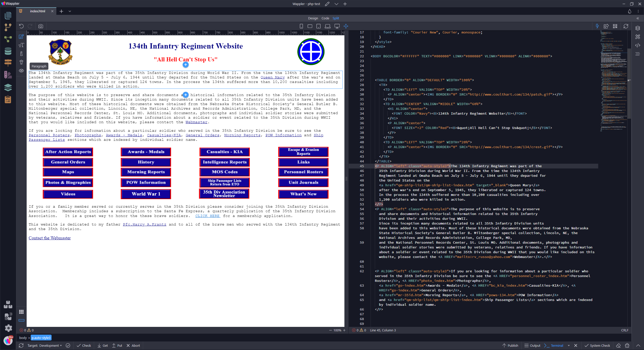This screenshot has width=644, height=350.
Task: Select the Git version control icon
Action: (8, 27)
